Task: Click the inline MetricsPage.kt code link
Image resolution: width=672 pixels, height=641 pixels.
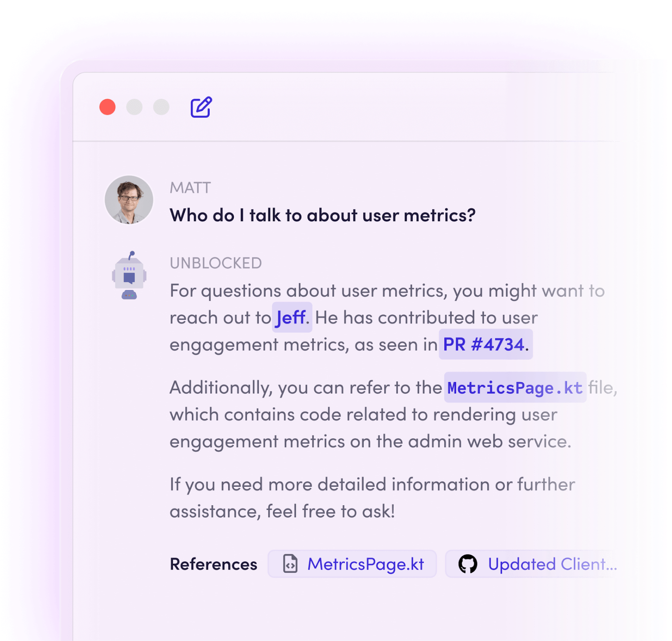Action: click(515, 388)
